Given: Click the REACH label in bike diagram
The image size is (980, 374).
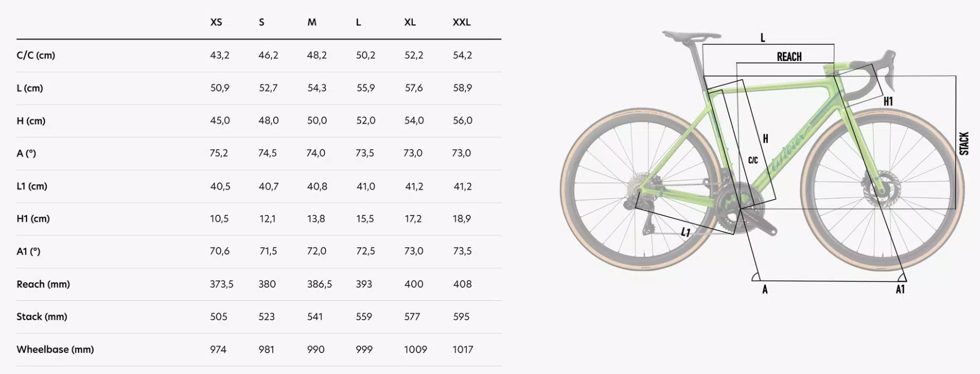Looking at the screenshot, I should tap(789, 57).
